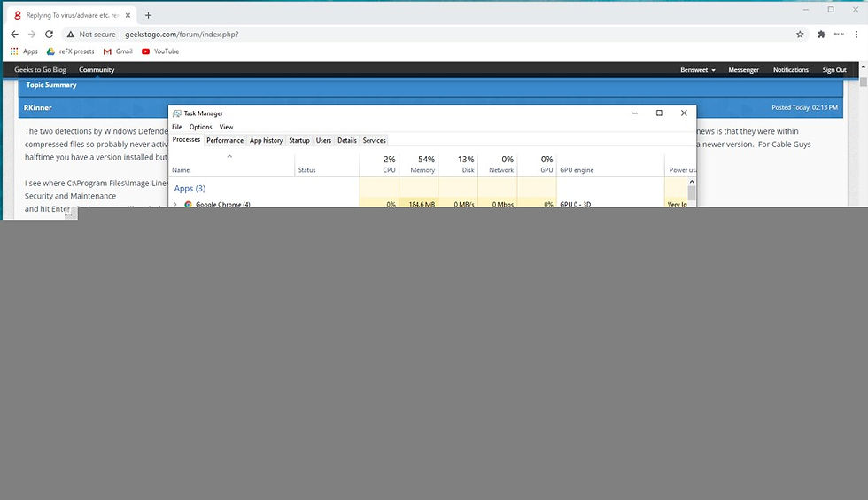Open a new browser tab
This screenshot has width=868, height=500.
[149, 16]
